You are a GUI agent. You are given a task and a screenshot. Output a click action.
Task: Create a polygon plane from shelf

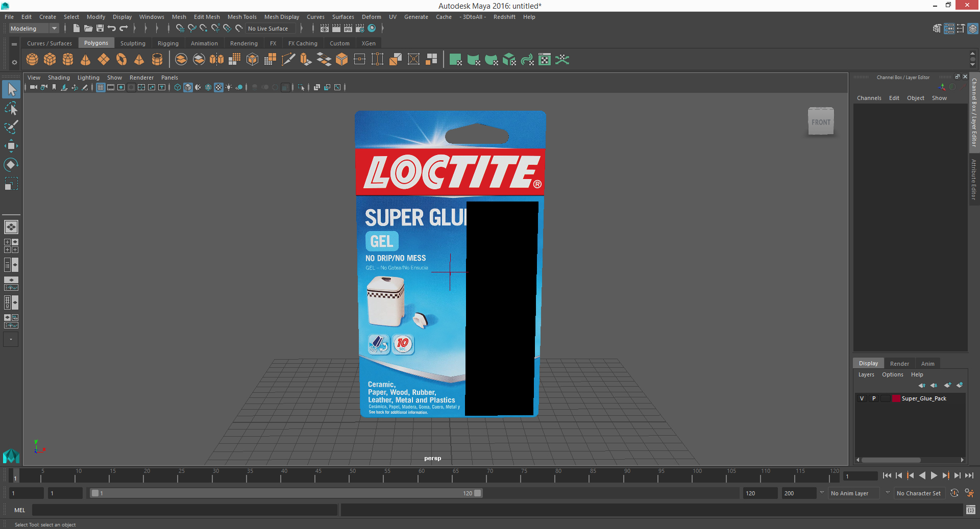click(104, 60)
